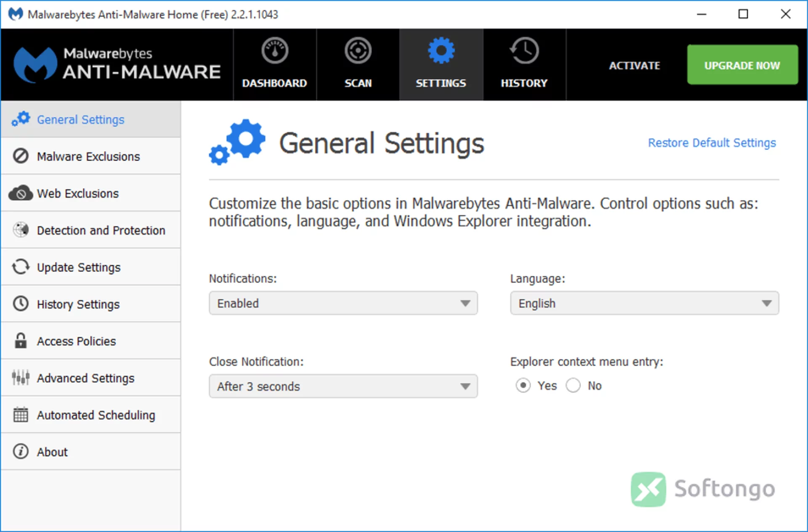This screenshot has height=532, width=808.
Task: Open Malware Exclusions settings page
Action: 90,156
